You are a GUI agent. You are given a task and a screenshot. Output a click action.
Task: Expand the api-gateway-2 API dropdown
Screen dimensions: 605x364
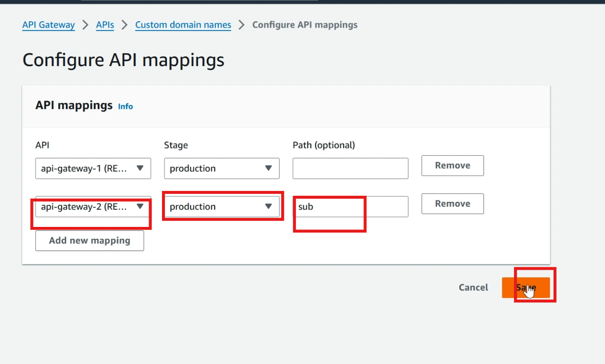point(93,207)
